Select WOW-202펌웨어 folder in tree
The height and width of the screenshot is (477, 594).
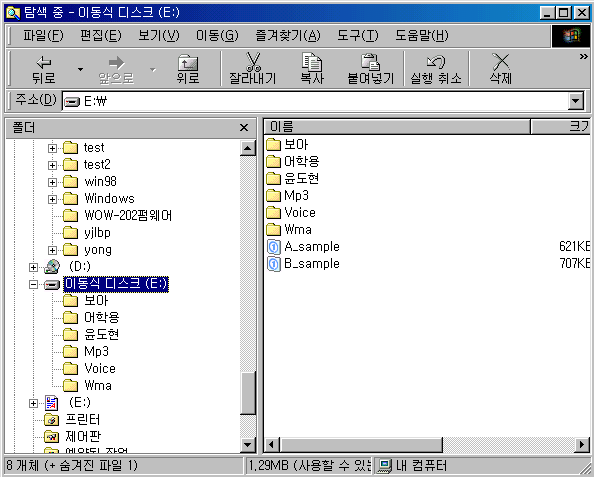pos(128,216)
